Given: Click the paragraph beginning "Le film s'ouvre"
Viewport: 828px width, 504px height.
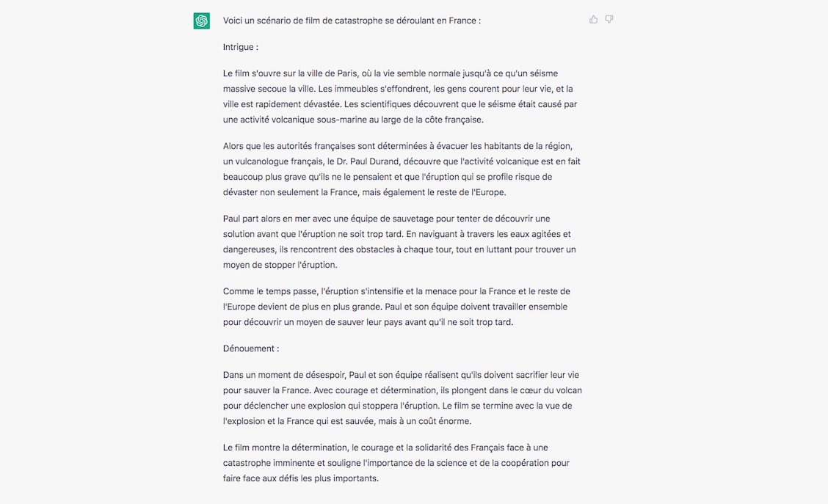Looking at the screenshot, I should click(x=400, y=97).
